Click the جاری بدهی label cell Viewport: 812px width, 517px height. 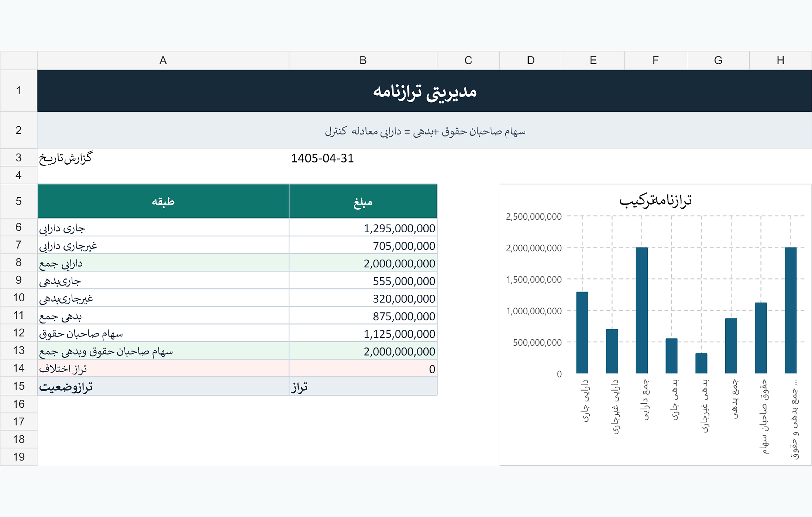click(163, 280)
